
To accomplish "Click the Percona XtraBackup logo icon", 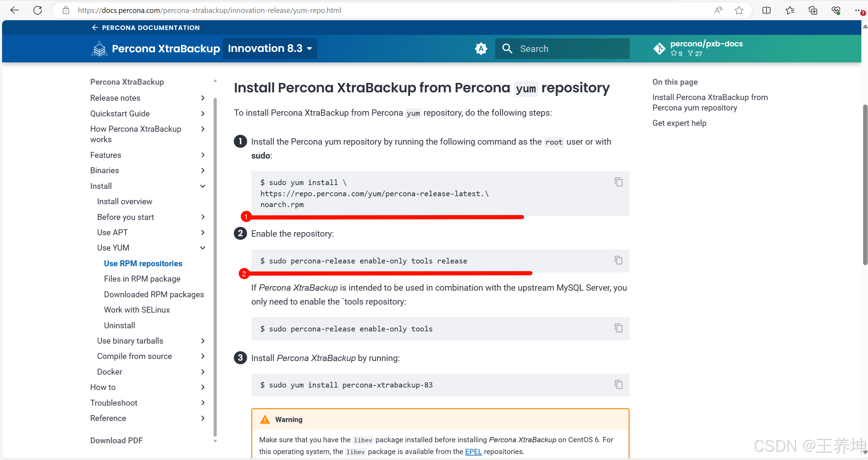I will pos(99,48).
